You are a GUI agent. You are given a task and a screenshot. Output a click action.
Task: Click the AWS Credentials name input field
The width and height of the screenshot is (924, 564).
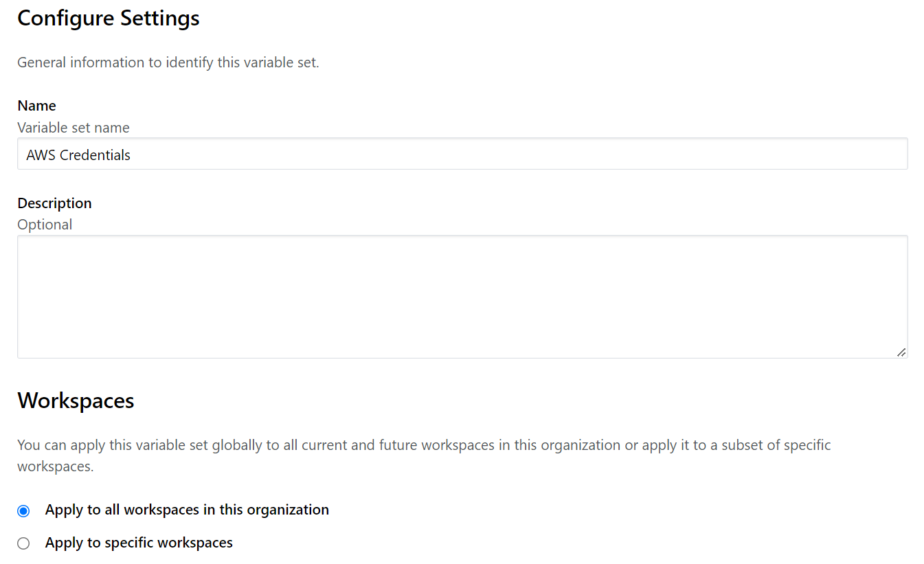tap(462, 155)
